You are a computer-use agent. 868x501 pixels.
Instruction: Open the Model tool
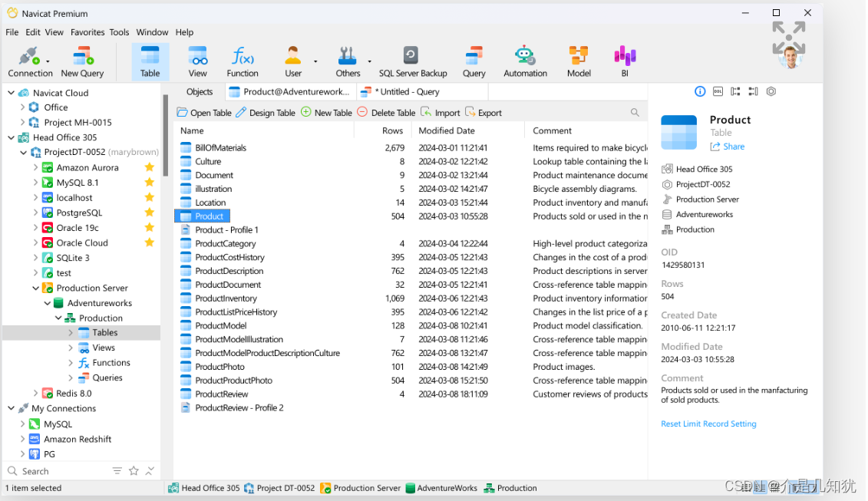point(579,61)
